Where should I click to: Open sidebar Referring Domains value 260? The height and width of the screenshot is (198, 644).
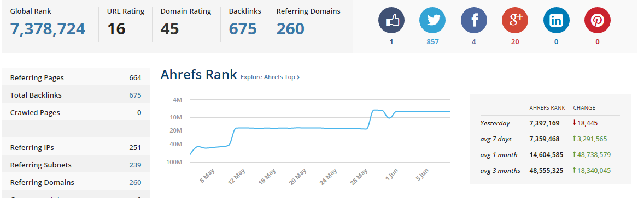click(x=135, y=182)
